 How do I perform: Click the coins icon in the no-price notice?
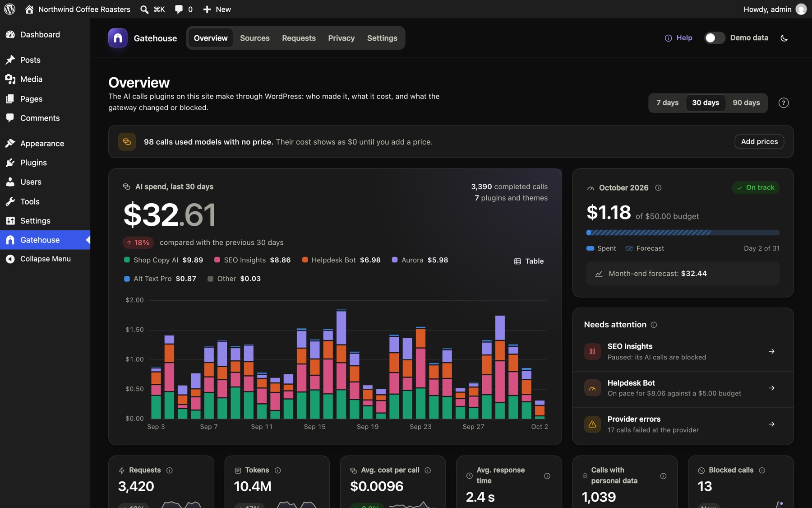pyautogui.click(x=127, y=142)
